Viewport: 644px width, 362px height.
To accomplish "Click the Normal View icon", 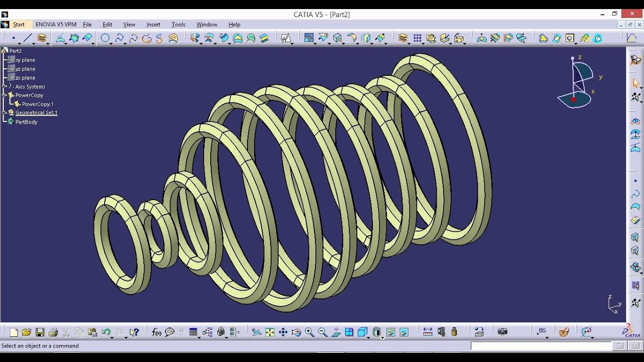I will pyautogui.click(x=336, y=332).
